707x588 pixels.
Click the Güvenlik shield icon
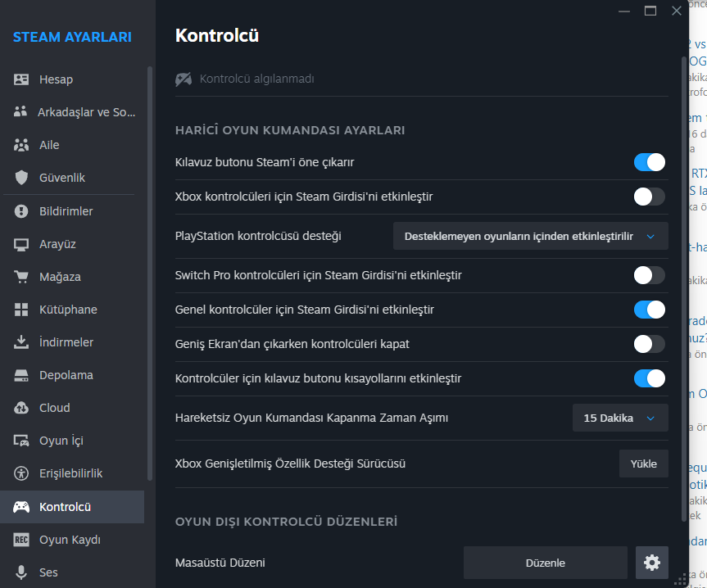21,178
